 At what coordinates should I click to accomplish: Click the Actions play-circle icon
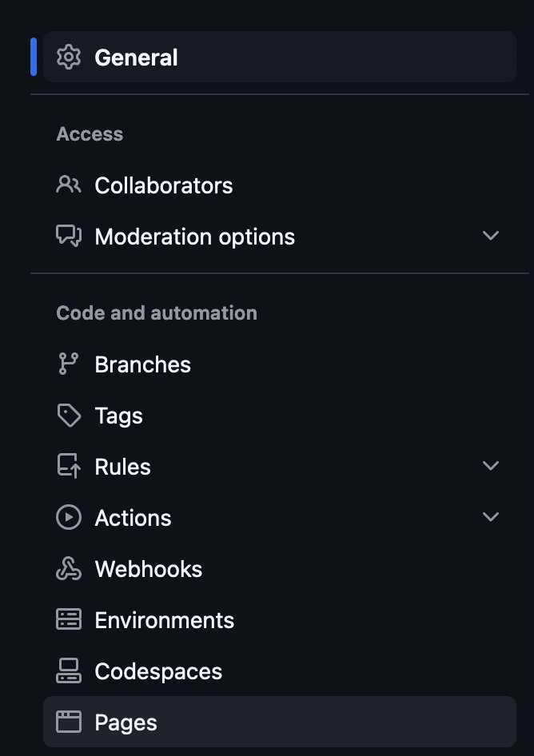[x=69, y=517]
